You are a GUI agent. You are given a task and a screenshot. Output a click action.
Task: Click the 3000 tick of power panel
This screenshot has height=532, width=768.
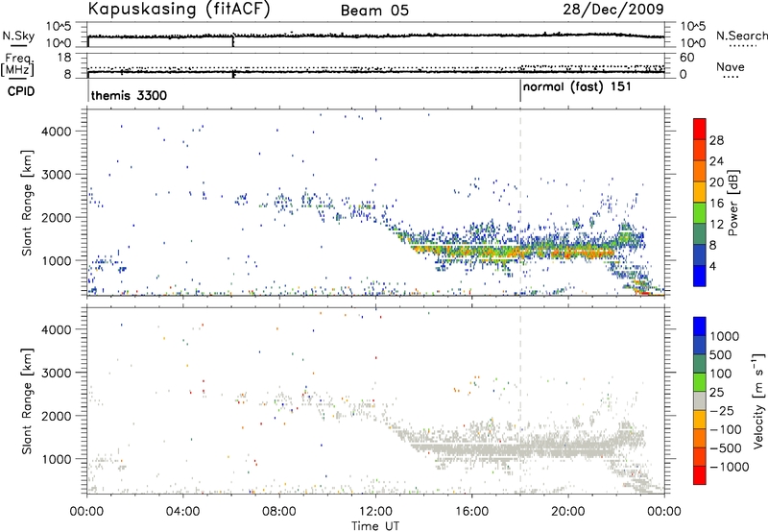pyautogui.click(x=57, y=175)
